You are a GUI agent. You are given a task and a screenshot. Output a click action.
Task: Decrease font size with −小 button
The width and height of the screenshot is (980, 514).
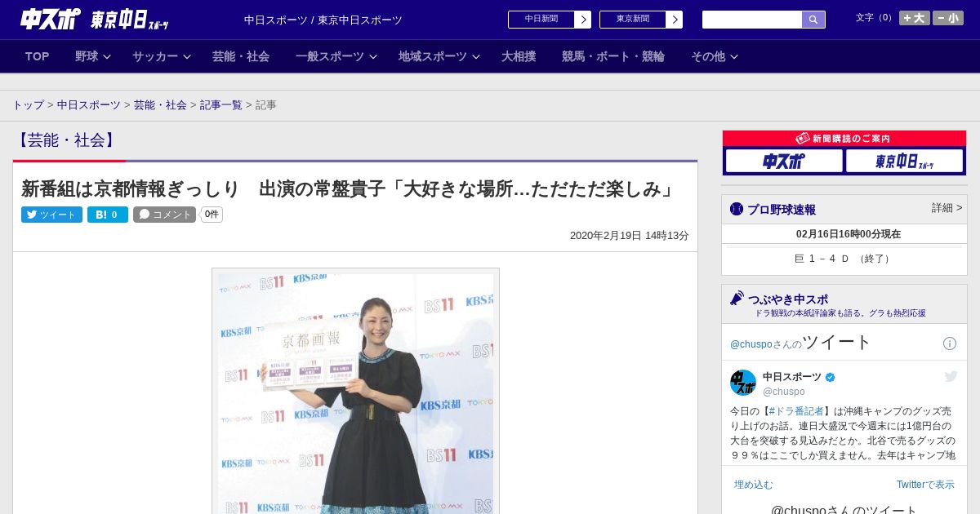[x=948, y=18]
